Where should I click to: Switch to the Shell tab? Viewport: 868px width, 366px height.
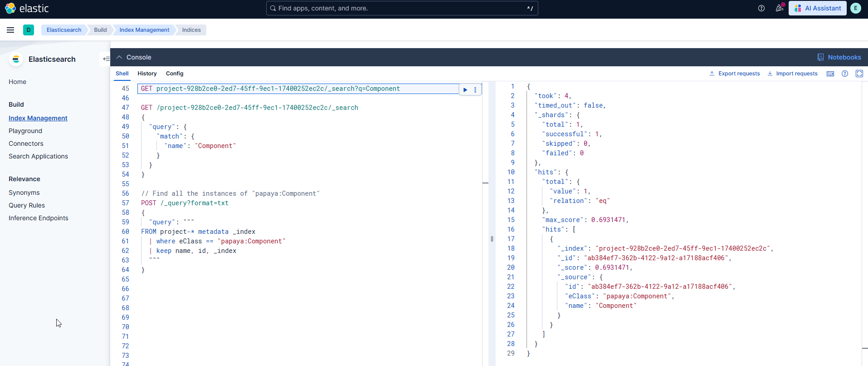point(122,74)
